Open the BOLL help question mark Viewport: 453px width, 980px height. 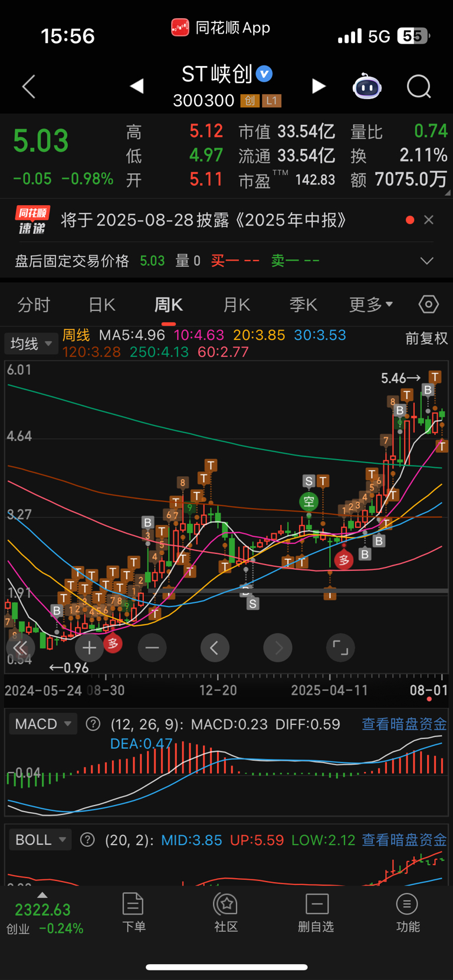pyautogui.click(x=87, y=840)
